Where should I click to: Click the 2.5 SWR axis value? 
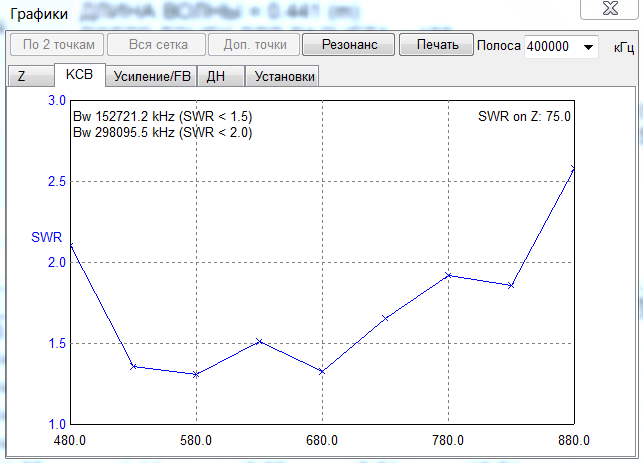pyautogui.click(x=57, y=181)
